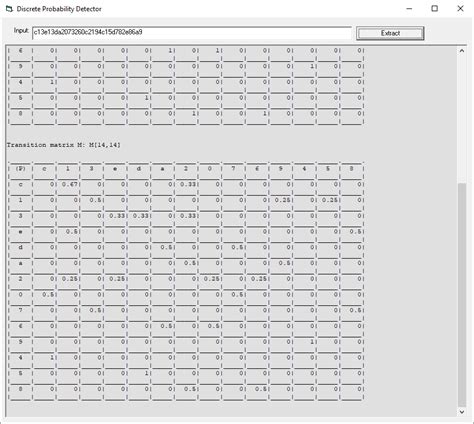The image size is (474, 424).
Task: Minimize the Discrete Probability Detector window
Action: pos(409,9)
